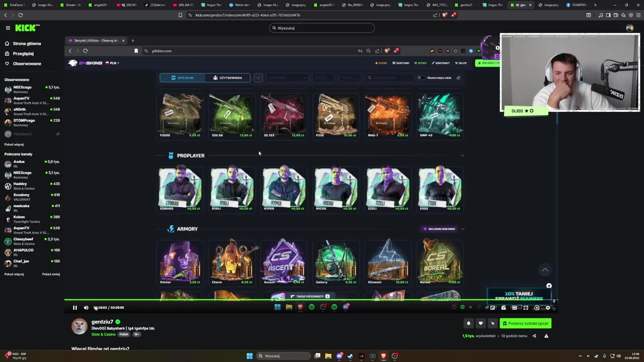Screen dimensions: 644x362
Task: Select the UŻYTKOWNIKA tab in stream
Action: point(227,78)
